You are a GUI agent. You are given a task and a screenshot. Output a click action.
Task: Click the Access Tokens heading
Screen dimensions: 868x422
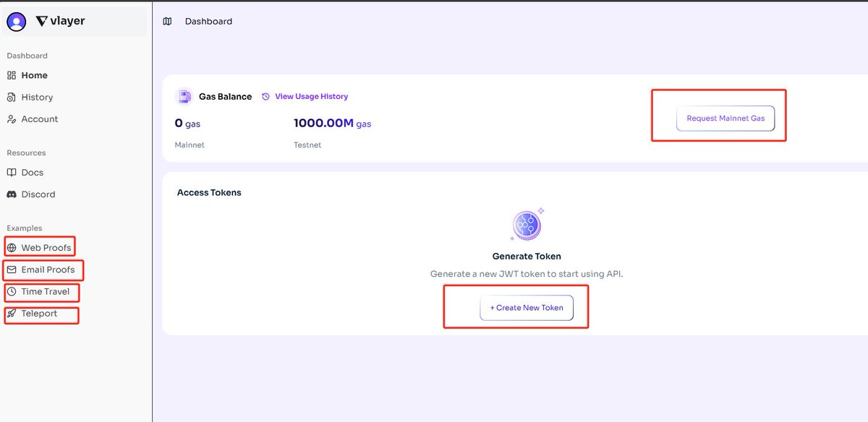tap(209, 192)
